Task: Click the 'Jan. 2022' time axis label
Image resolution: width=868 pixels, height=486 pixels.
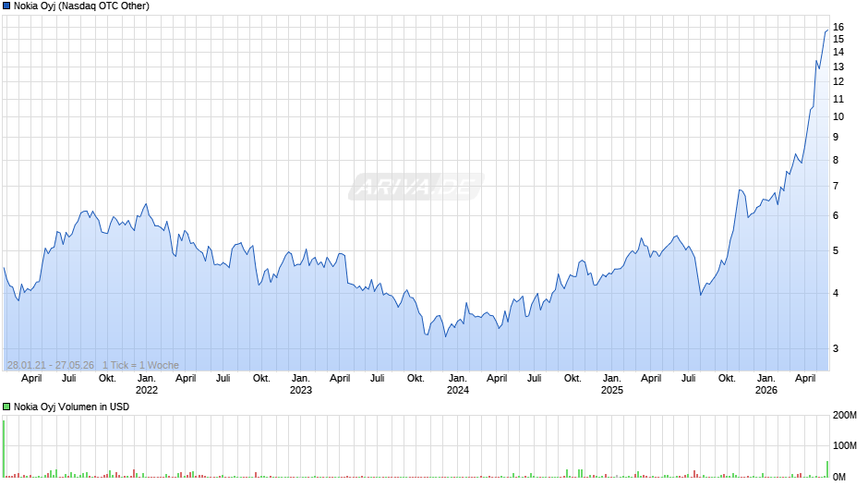Action: (147, 384)
